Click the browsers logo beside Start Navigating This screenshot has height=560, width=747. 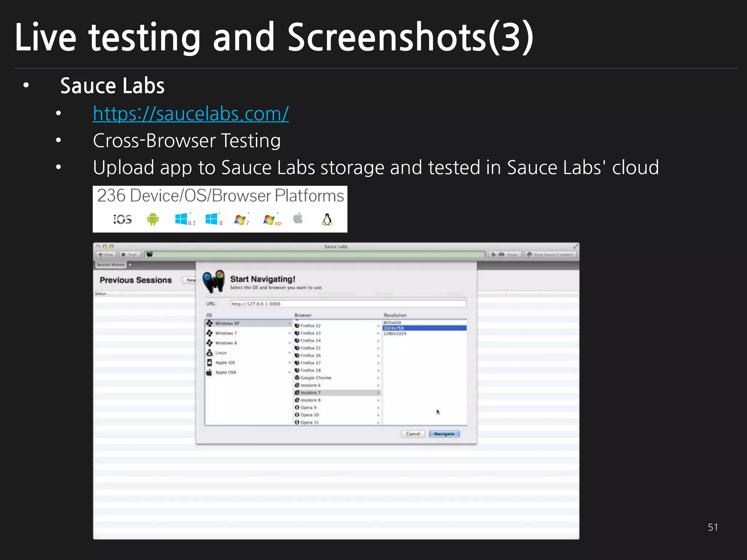213,281
